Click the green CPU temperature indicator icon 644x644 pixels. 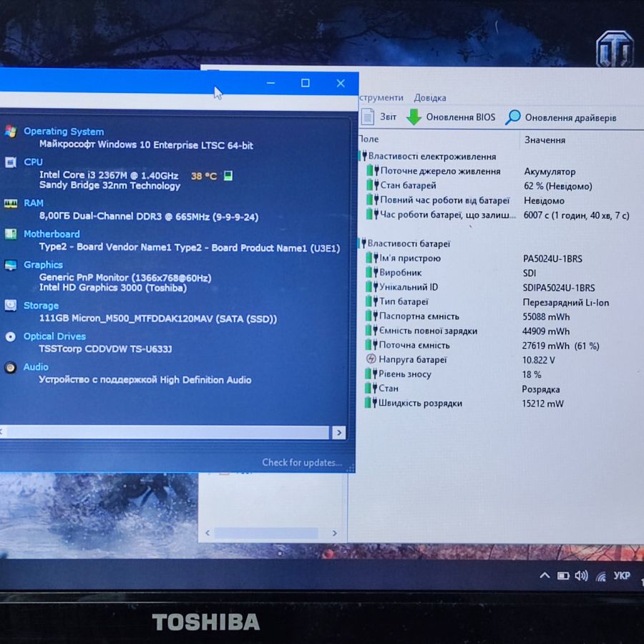tap(228, 176)
